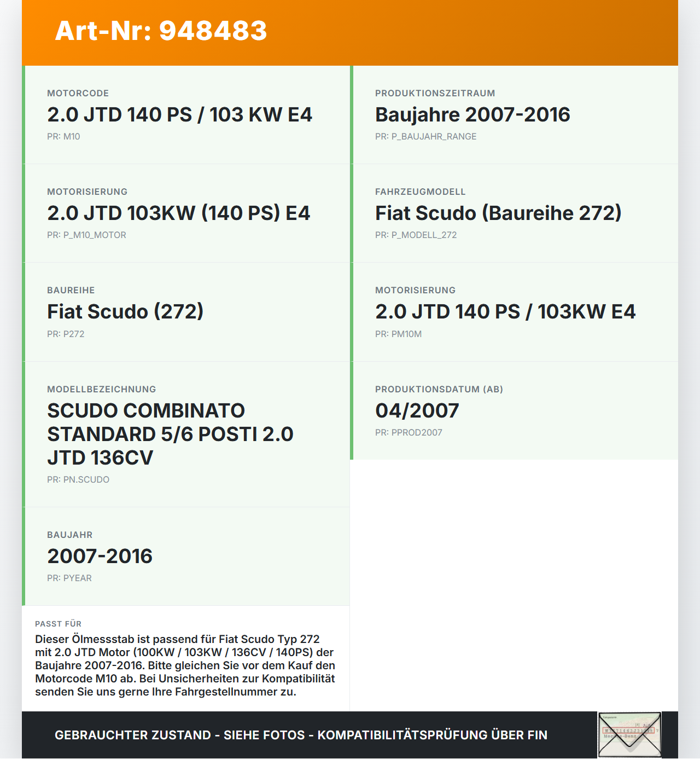This screenshot has height=759, width=700.
Task: Click the code 'PR: P_MODELL_272'
Action: pos(416,235)
